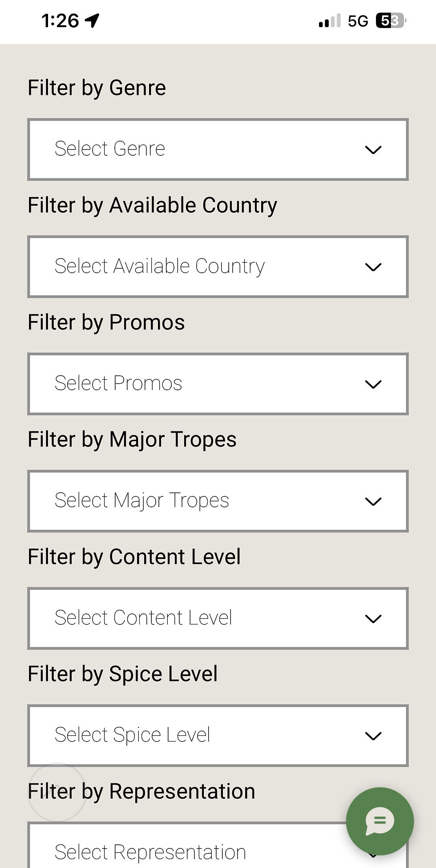The height and width of the screenshot is (868, 436).
Task: Open the Select Major Tropes dropdown
Action: [x=218, y=501]
